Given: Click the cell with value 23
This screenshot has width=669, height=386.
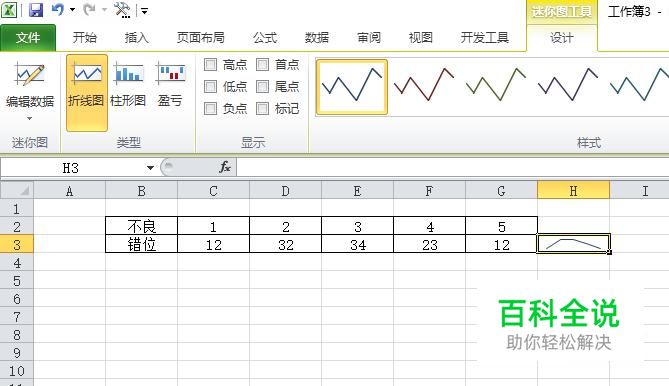Looking at the screenshot, I should click(x=430, y=244).
